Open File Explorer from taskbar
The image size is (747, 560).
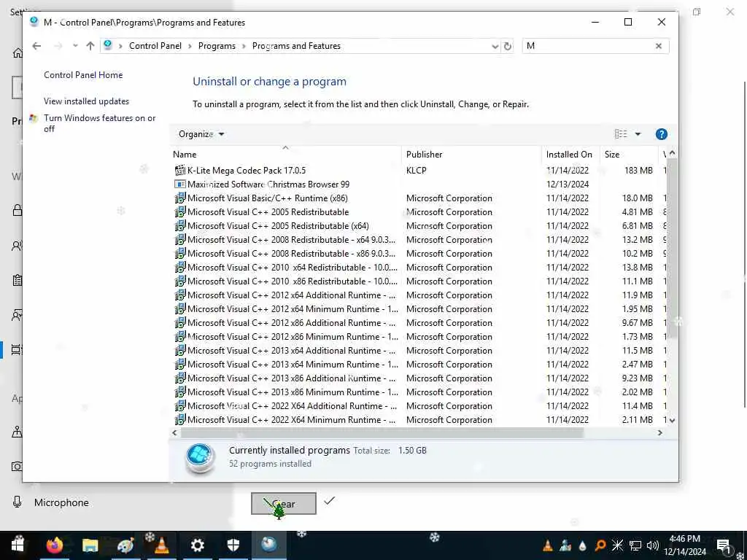pos(90,545)
